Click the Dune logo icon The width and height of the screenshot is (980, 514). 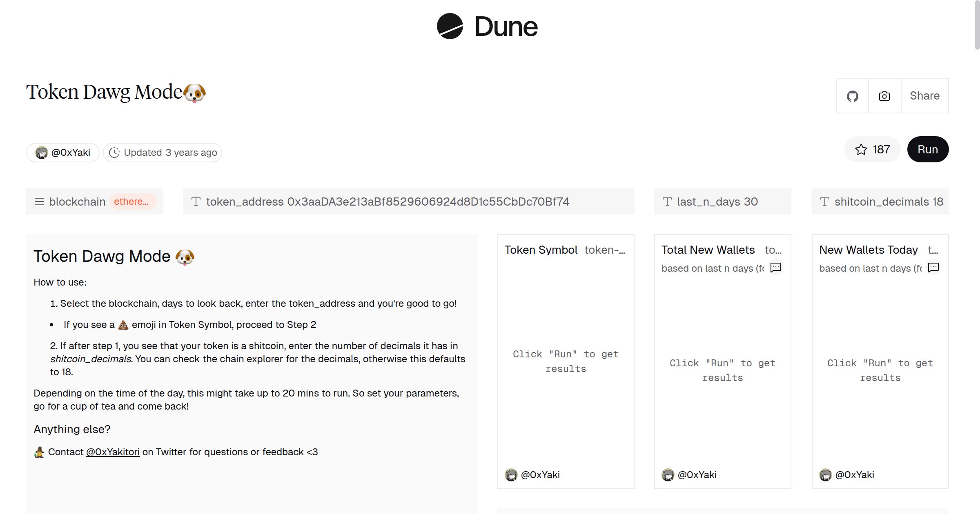click(450, 26)
